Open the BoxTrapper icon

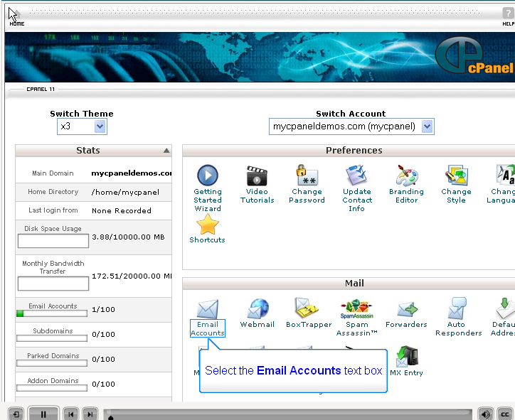pos(307,308)
